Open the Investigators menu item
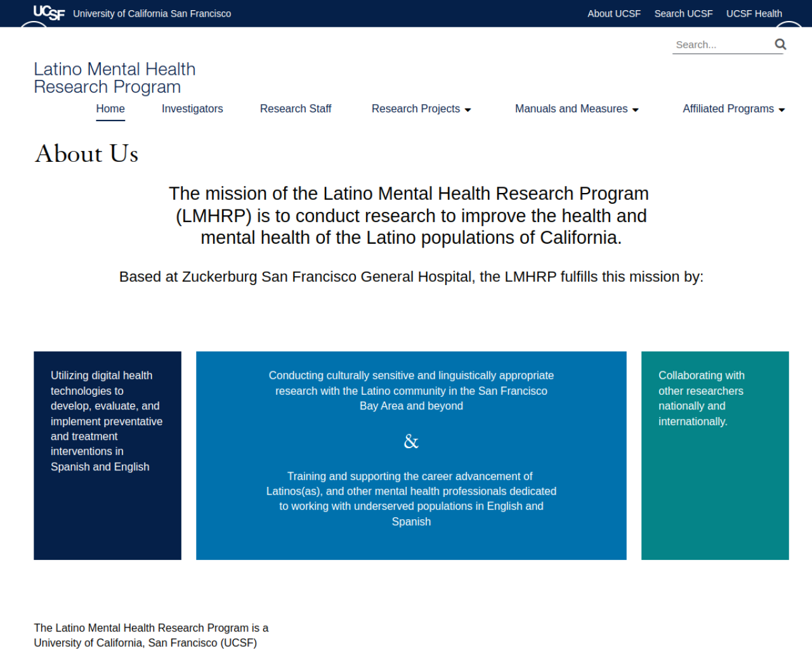812x650 pixels. (x=192, y=109)
